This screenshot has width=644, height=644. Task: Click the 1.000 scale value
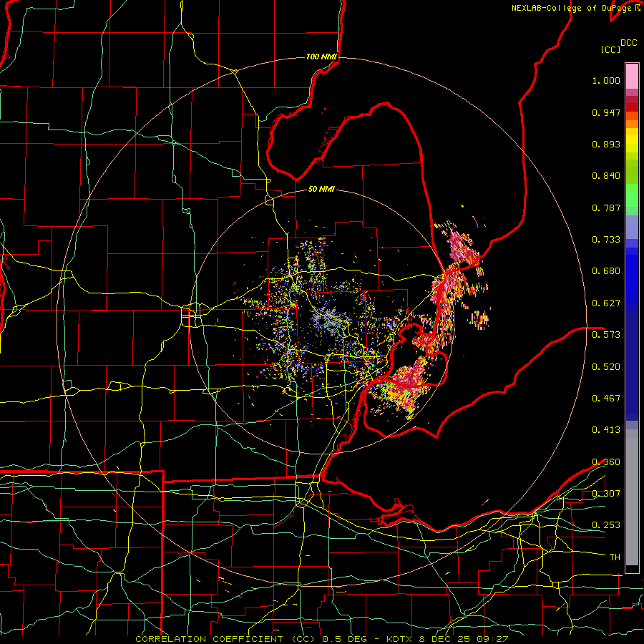click(606, 80)
